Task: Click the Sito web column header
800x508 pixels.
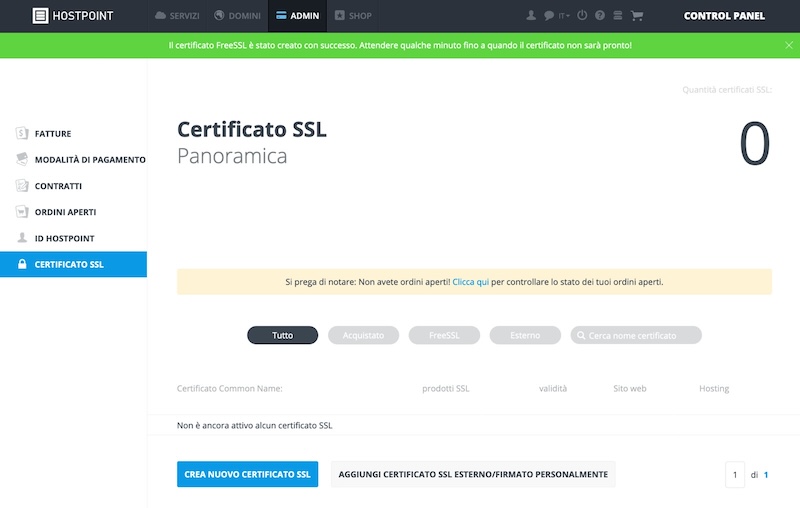Action: (x=630, y=388)
